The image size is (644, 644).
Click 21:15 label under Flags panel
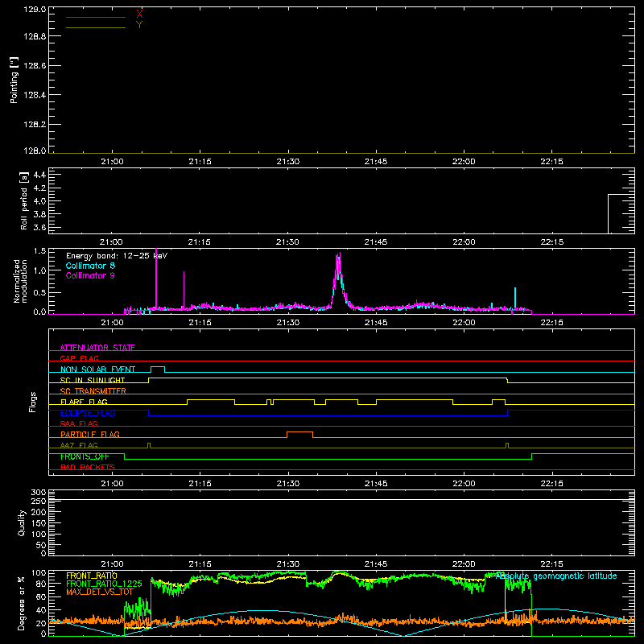(200, 484)
